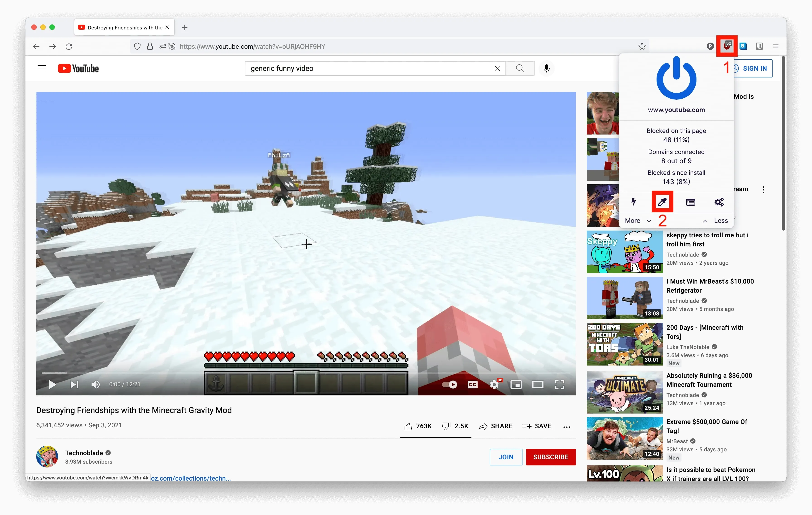Enter full screen mode
The width and height of the screenshot is (812, 515).
[559, 385]
